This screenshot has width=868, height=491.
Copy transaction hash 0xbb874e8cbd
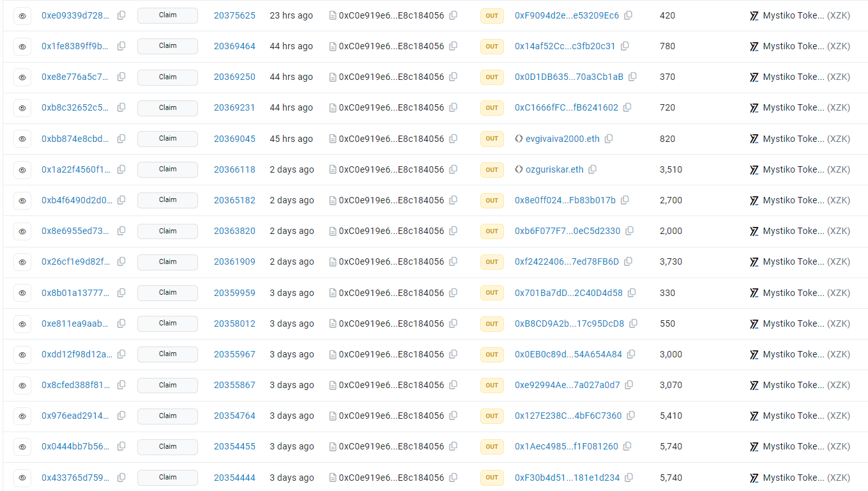tap(121, 139)
